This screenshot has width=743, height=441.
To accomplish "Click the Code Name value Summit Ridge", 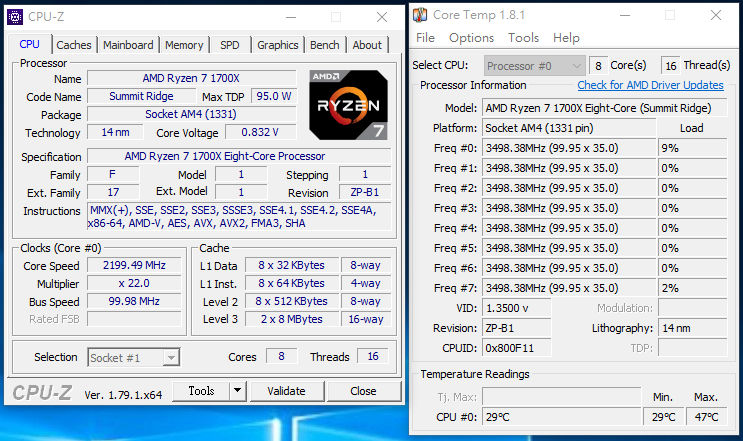I will click(141, 96).
